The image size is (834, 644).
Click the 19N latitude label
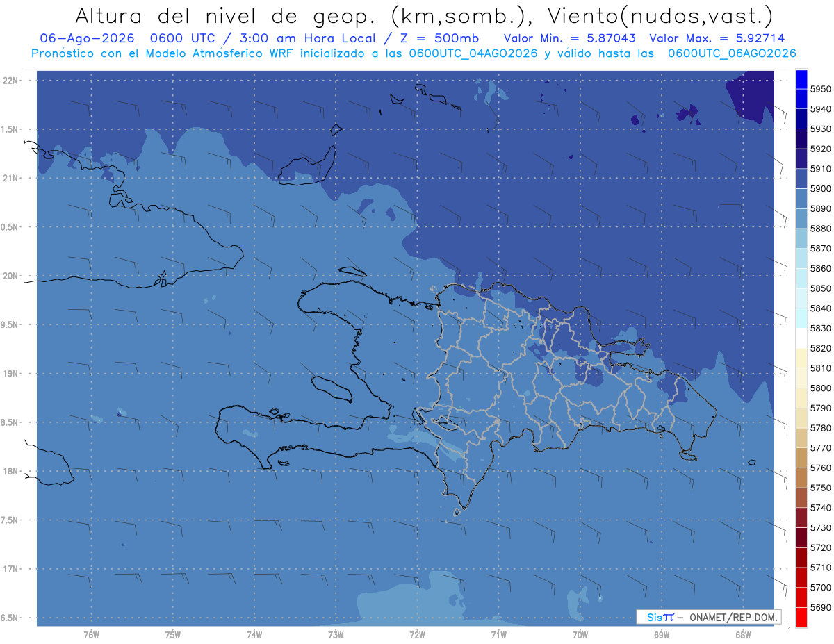[10, 373]
